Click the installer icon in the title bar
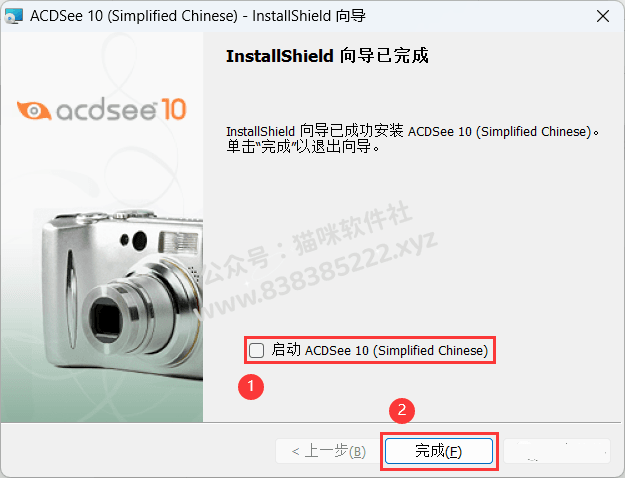This screenshot has height=478, width=625. point(13,16)
